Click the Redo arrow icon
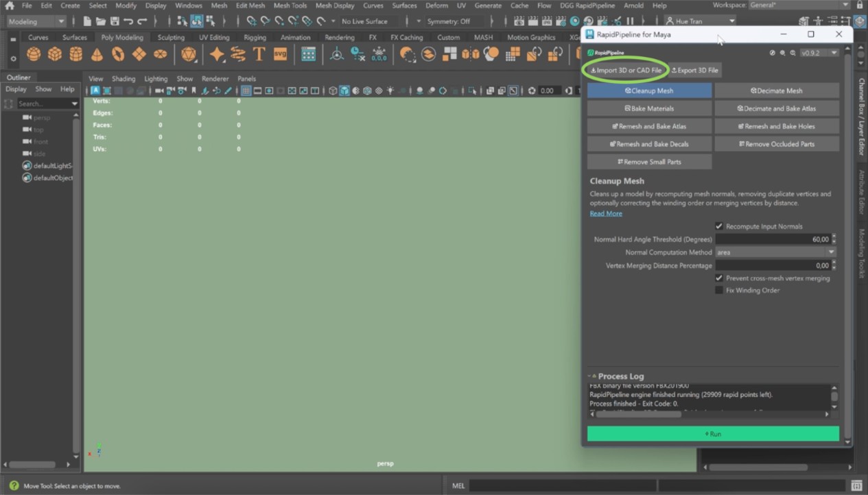 click(142, 21)
